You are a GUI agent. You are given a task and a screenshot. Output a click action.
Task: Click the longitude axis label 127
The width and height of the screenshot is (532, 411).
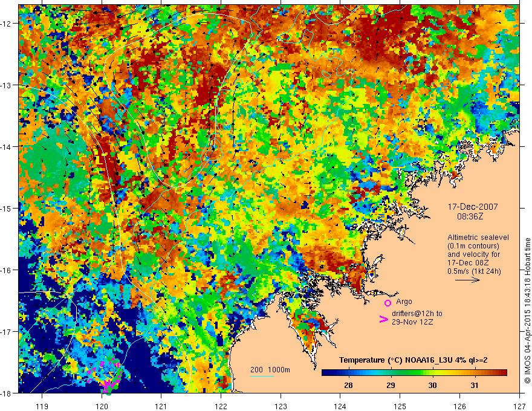point(519,406)
